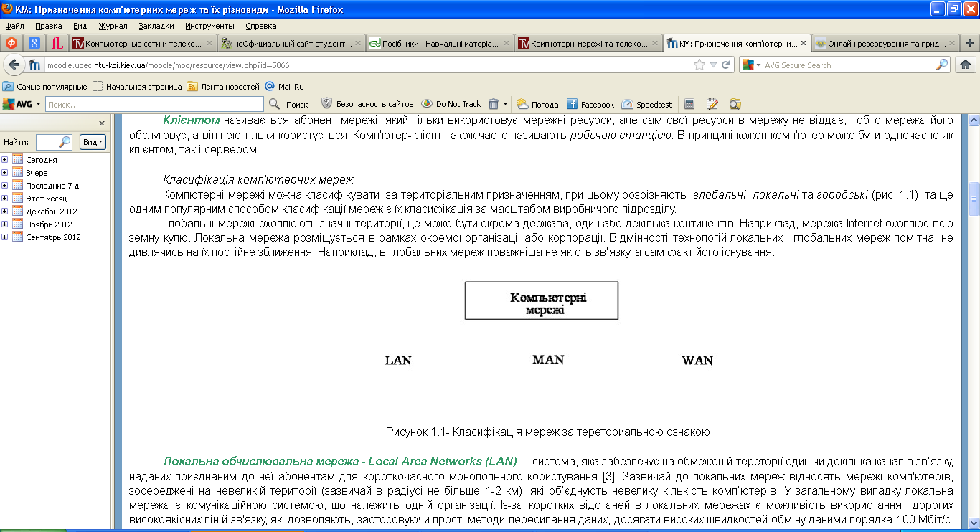Screen dimensions: 980x532
Task: Close the active КМ: Призначення tab
Action: point(804,43)
